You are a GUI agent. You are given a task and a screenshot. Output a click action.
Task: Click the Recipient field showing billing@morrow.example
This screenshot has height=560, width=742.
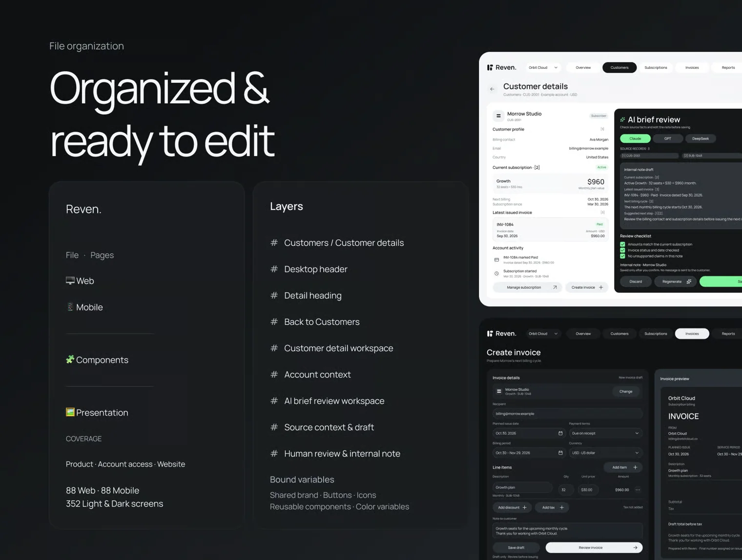point(567,414)
